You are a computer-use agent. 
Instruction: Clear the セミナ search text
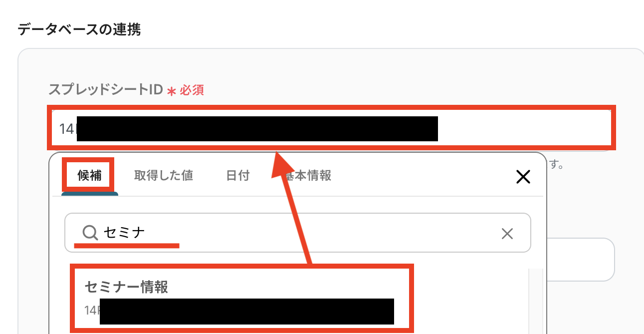point(507,233)
